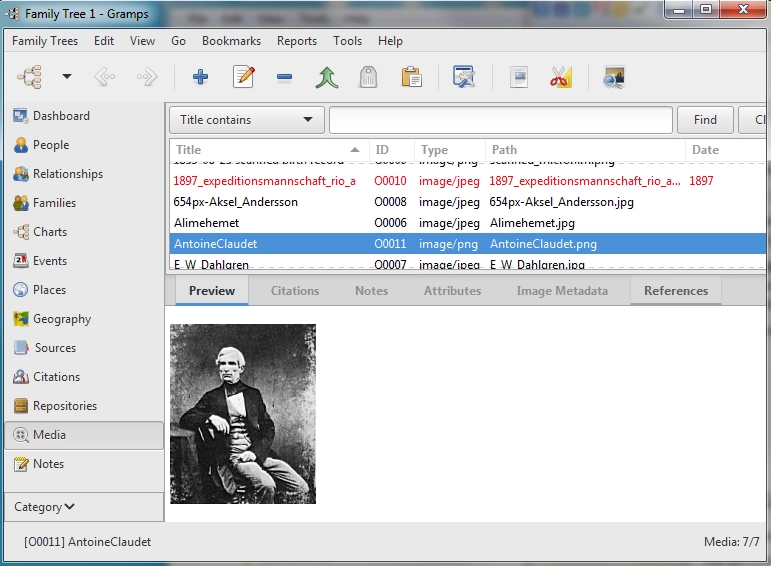
Task: Click the O0008 ID cell
Action: point(390,202)
